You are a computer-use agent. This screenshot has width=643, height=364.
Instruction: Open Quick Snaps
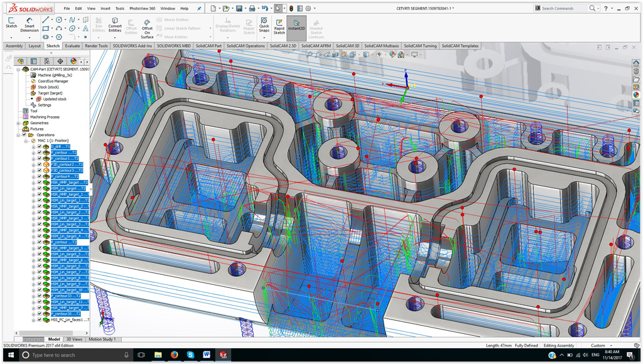[x=264, y=24]
